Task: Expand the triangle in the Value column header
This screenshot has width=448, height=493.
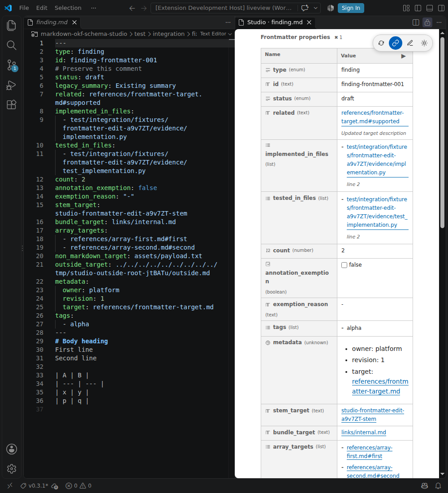Action: (403, 56)
